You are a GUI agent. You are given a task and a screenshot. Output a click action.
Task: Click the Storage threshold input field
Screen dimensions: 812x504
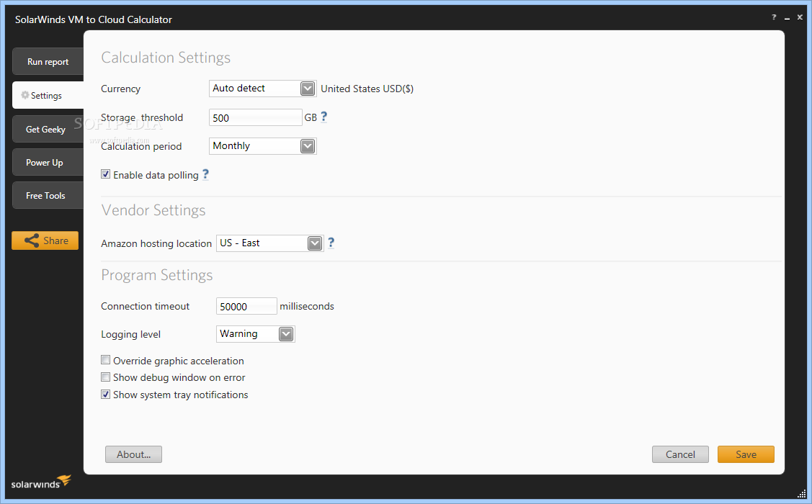click(255, 117)
